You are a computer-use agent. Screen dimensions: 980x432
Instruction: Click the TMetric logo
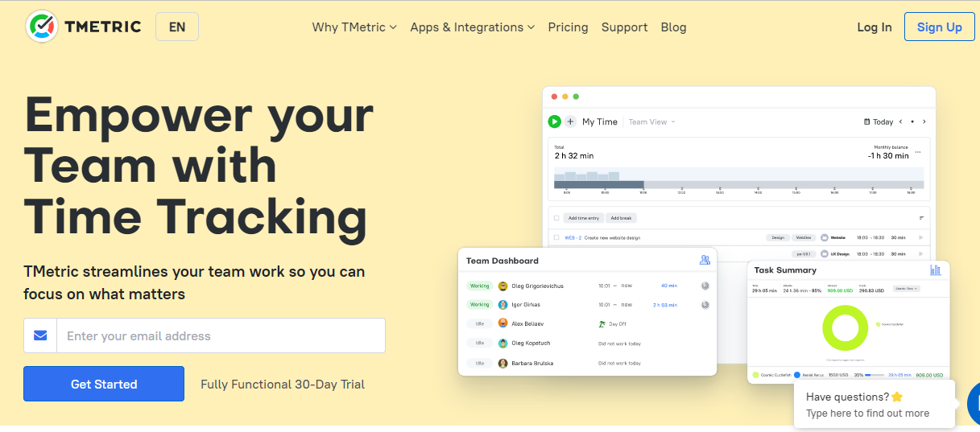tap(84, 27)
